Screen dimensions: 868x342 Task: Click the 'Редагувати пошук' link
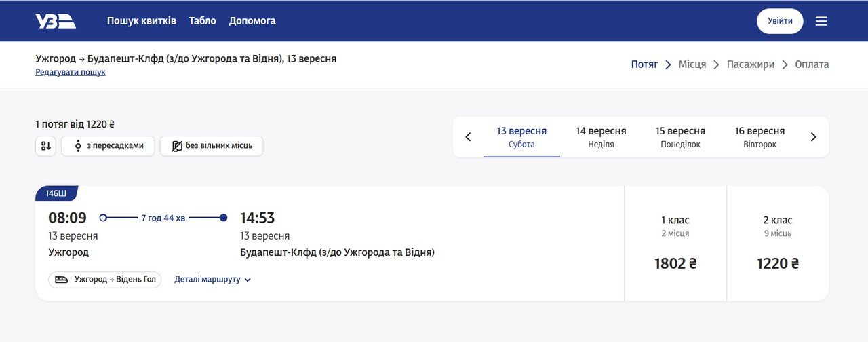coord(71,72)
